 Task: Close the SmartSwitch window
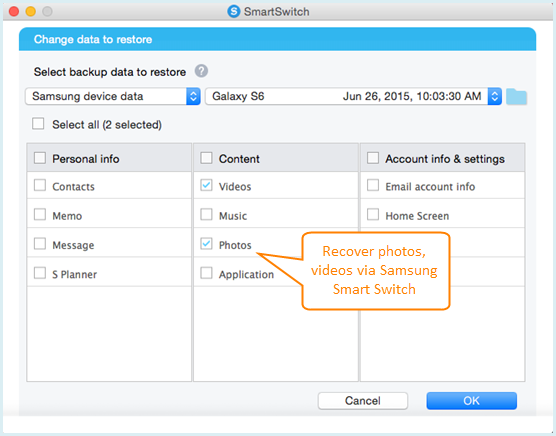[14, 11]
